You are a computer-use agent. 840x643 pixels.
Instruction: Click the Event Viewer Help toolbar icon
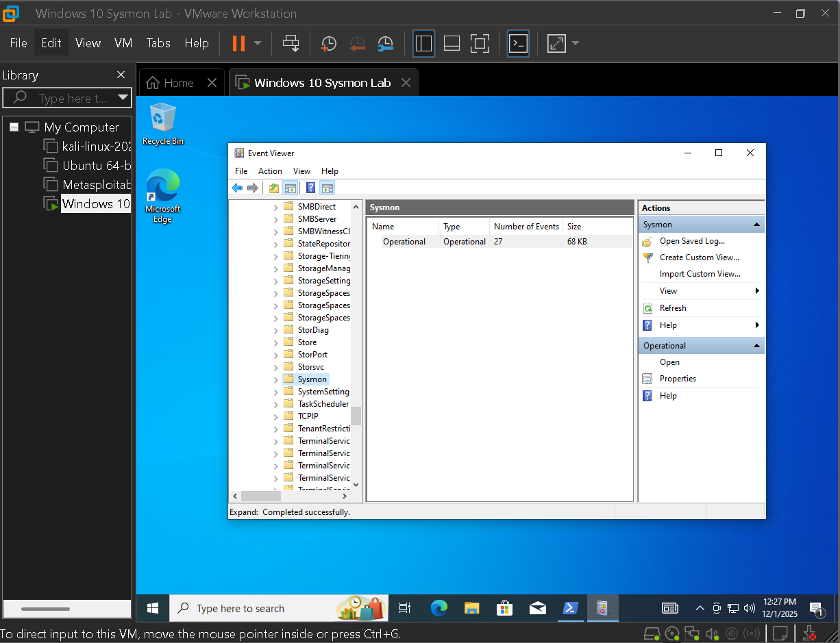click(310, 188)
